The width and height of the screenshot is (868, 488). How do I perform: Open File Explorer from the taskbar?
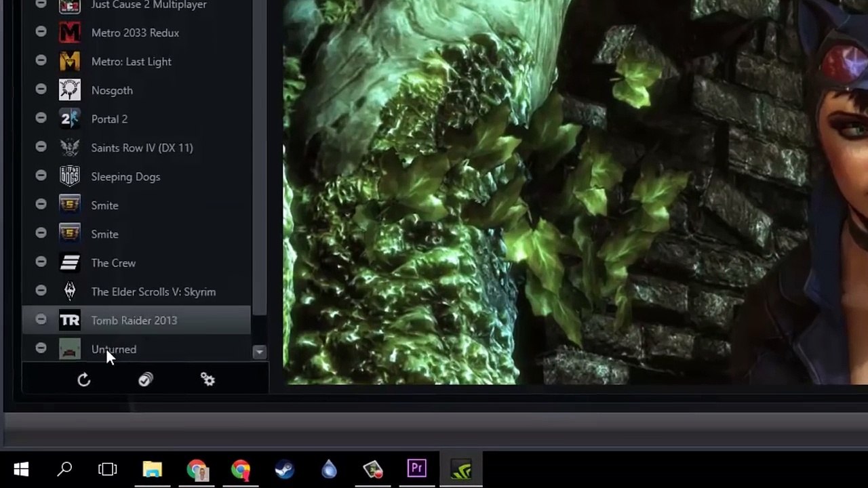(153, 469)
